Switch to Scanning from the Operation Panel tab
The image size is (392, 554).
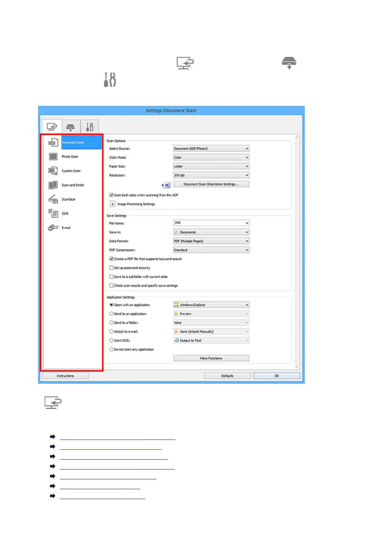pyautogui.click(x=70, y=127)
